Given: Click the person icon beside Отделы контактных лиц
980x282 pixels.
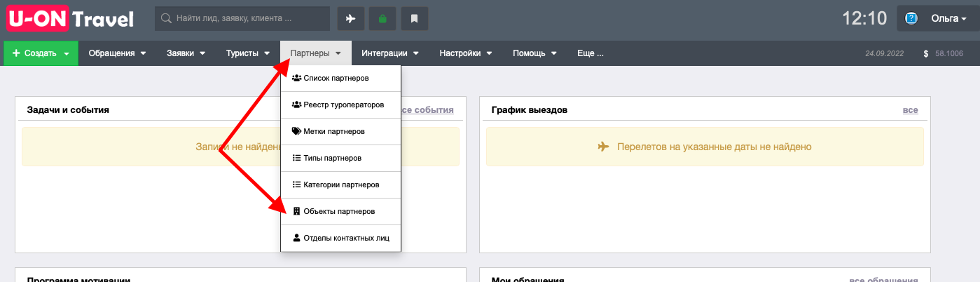Looking at the screenshot, I should coord(296,238).
